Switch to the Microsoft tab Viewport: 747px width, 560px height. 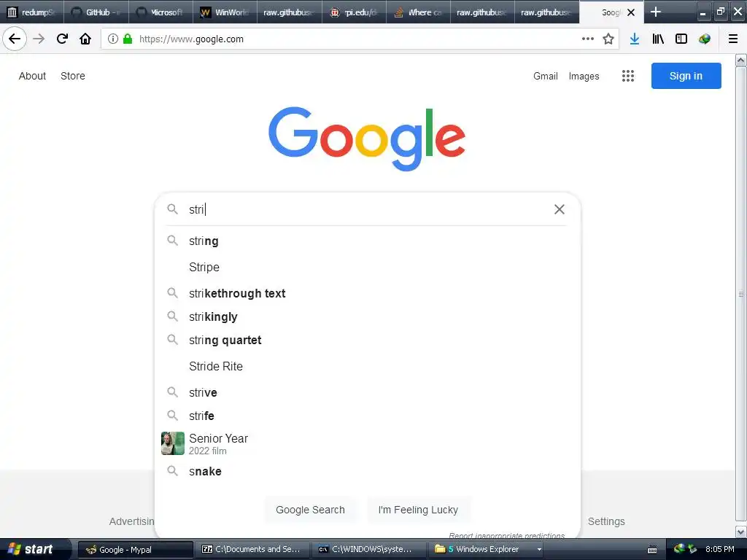[x=160, y=12]
